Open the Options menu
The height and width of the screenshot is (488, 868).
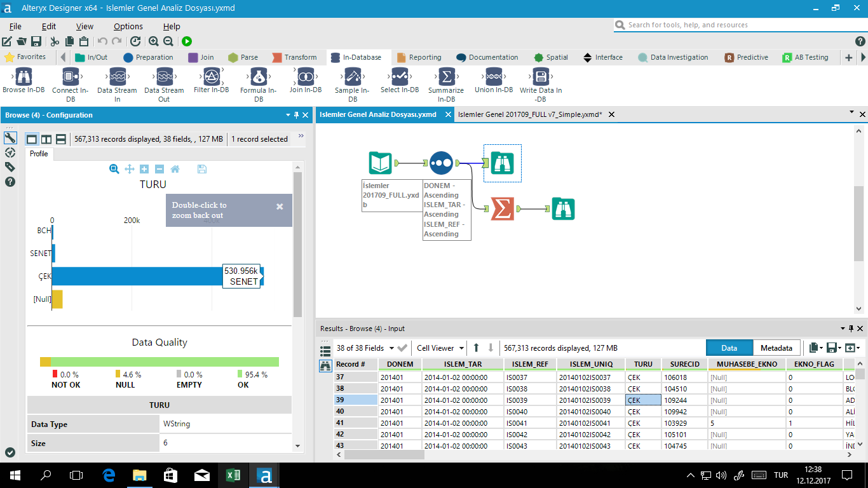click(x=127, y=26)
